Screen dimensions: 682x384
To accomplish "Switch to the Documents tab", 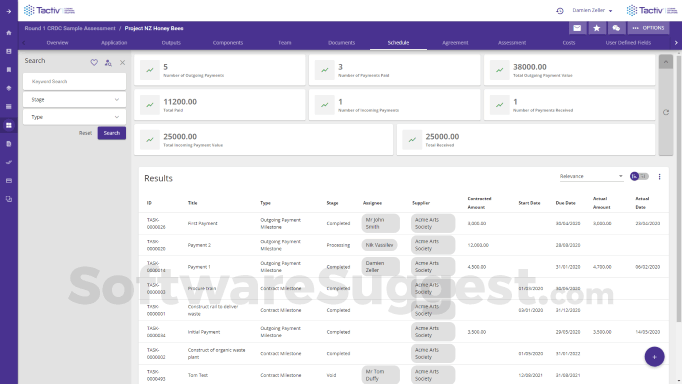I will pyautogui.click(x=341, y=43).
